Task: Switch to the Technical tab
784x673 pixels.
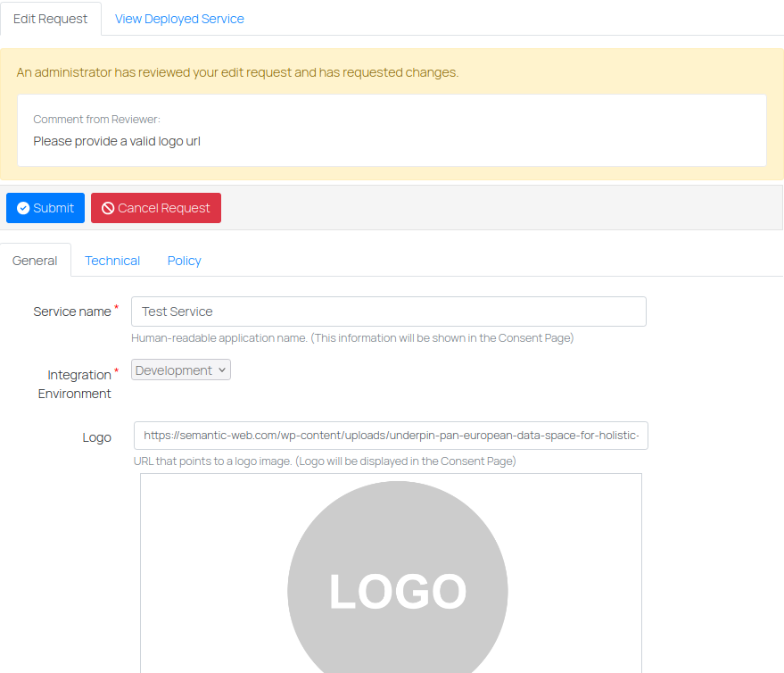Action: click(112, 261)
